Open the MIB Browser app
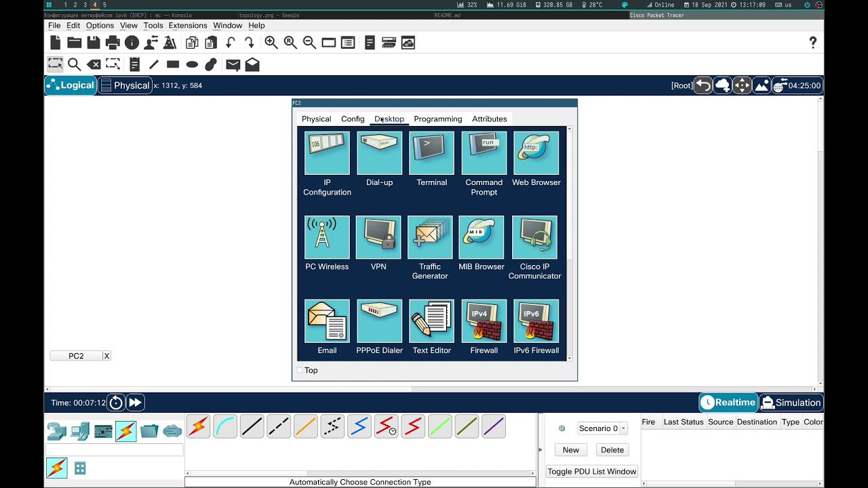The height and width of the screenshot is (488, 868). point(481,237)
